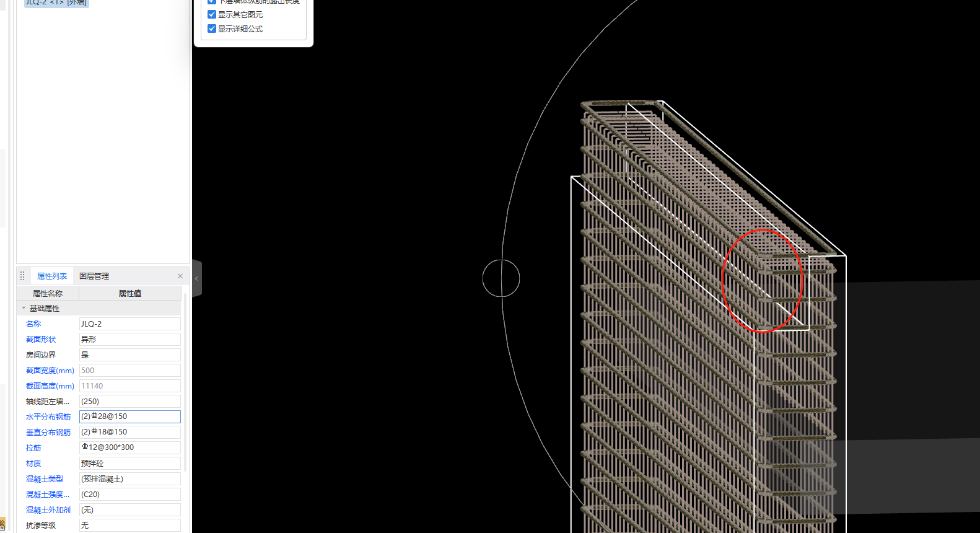The image size is (980, 533).
Task: Click the 水平分布钢筋 property label
Action: pyautogui.click(x=48, y=416)
